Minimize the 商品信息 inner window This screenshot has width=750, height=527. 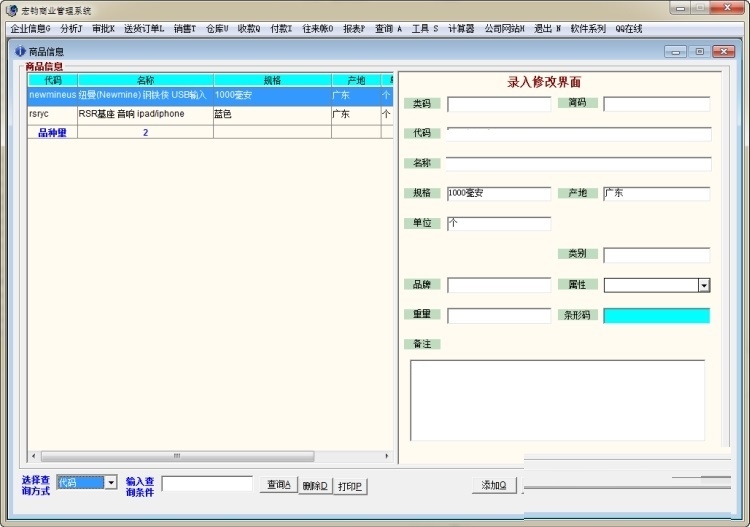(x=676, y=51)
